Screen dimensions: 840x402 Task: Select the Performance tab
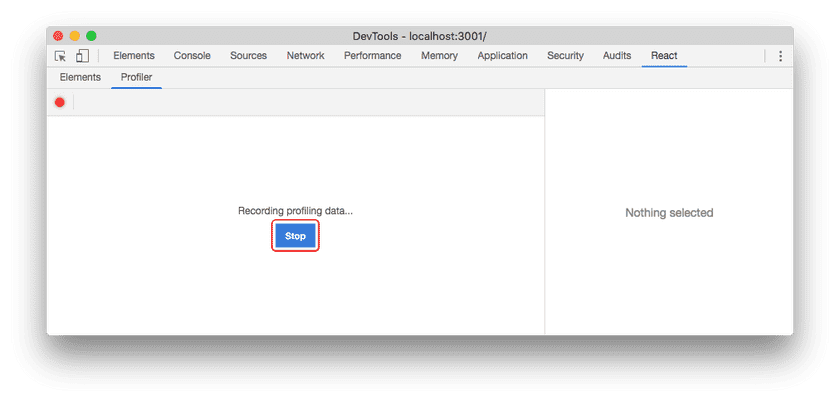pyautogui.click(x=372, y=56)
